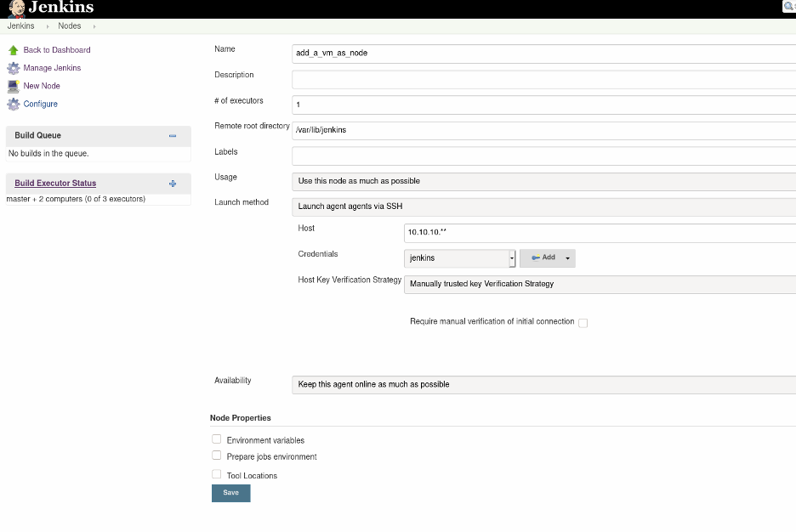
Task: Open the Build Executor Status link
Action: click(x=54, y=183)
